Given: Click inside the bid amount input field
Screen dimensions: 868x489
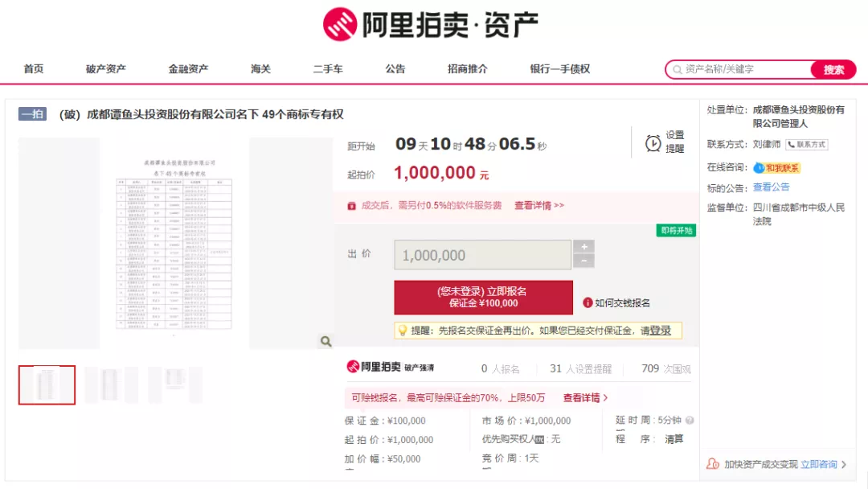Looking at the screenshot, I should (482, 254).
